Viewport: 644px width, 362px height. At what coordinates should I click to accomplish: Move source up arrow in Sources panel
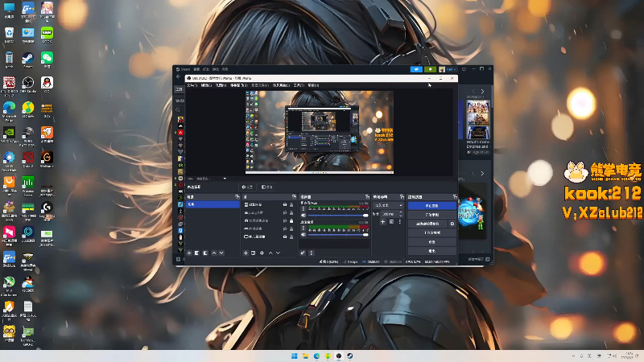coord(270,253)
